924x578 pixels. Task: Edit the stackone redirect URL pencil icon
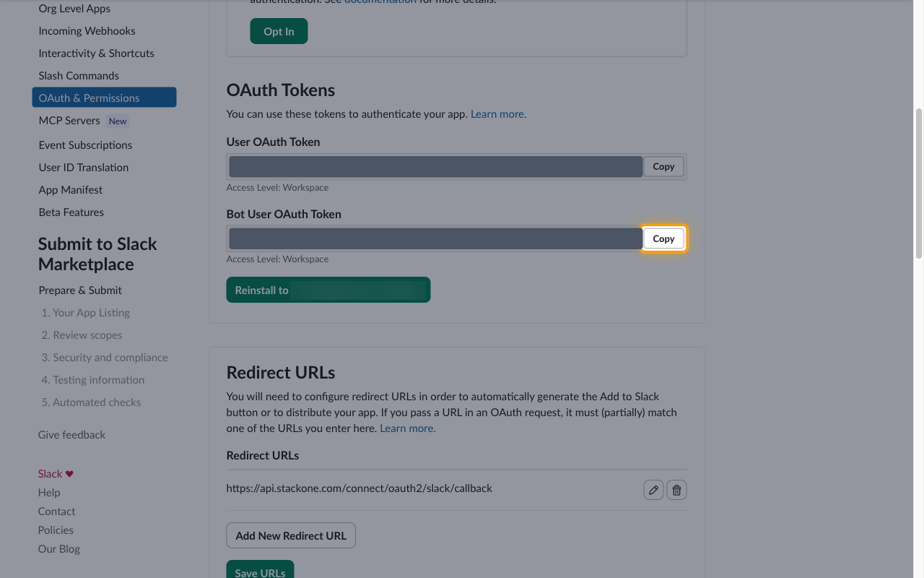point(653,490)
